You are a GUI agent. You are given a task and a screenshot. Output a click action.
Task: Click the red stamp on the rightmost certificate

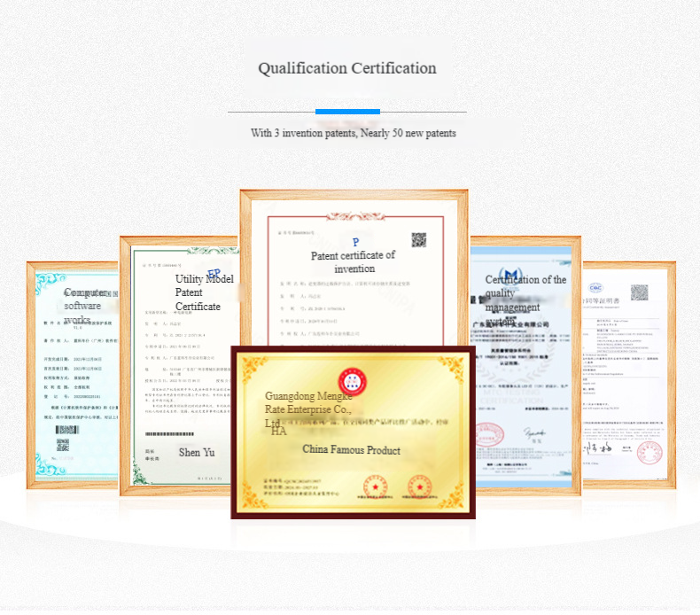[x=649, y=451]
